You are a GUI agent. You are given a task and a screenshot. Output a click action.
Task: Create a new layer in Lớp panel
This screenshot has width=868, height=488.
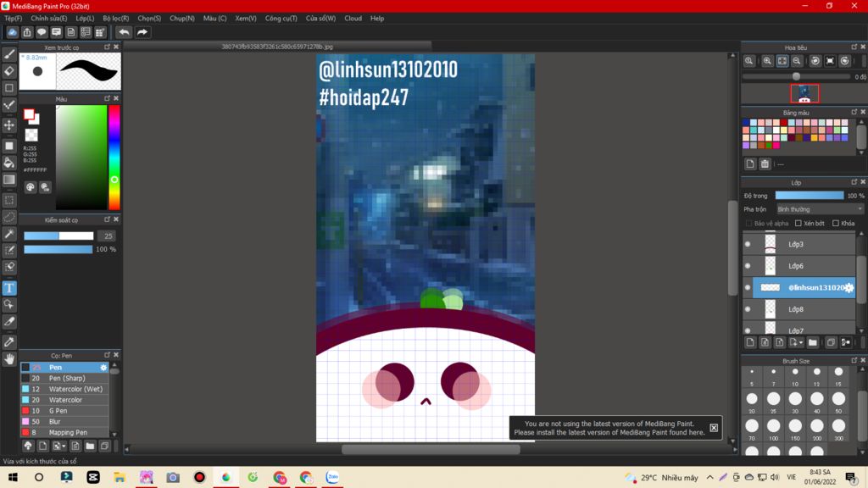pos(750,342)
